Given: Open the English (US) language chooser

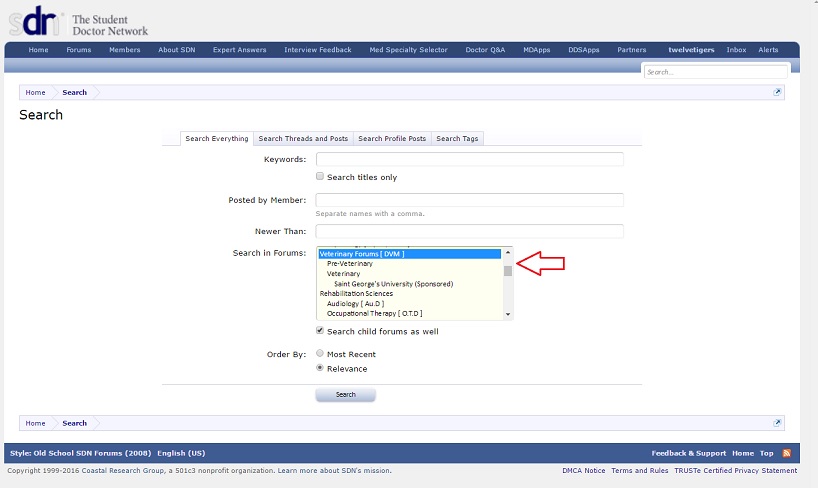Looking at the screenshot, I should [x=182, y=453].
